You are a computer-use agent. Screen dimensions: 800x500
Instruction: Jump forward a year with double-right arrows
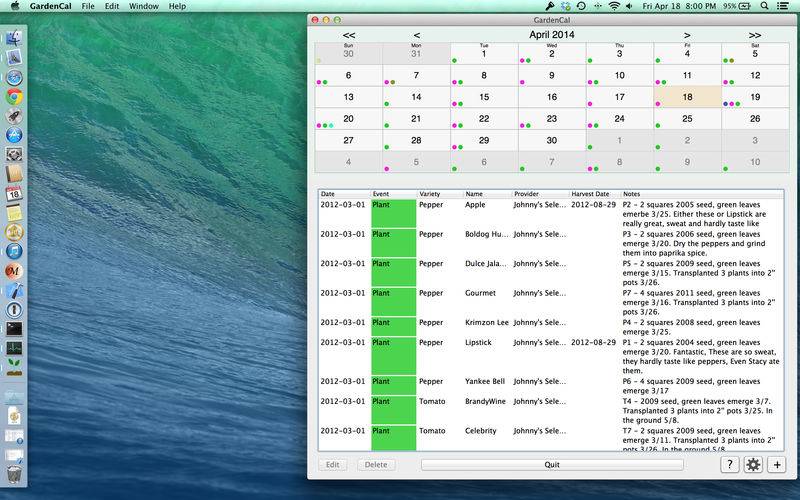tap(755, 35)
